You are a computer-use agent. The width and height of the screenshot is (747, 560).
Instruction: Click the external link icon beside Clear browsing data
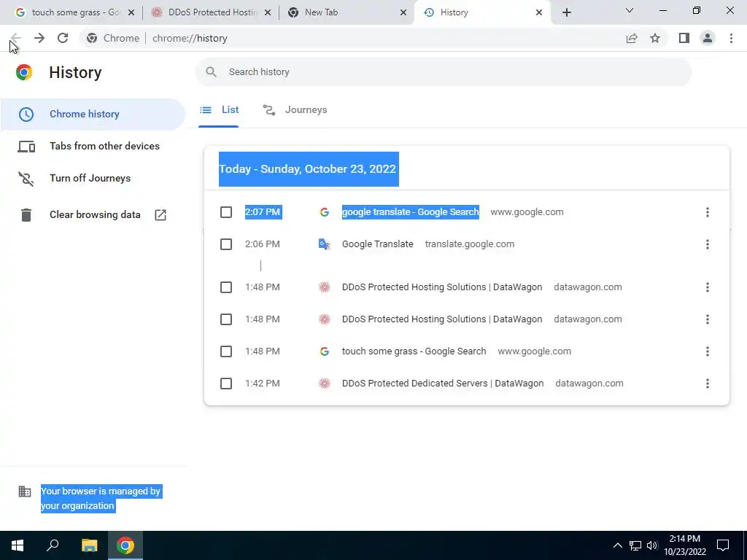pos(160,215)
